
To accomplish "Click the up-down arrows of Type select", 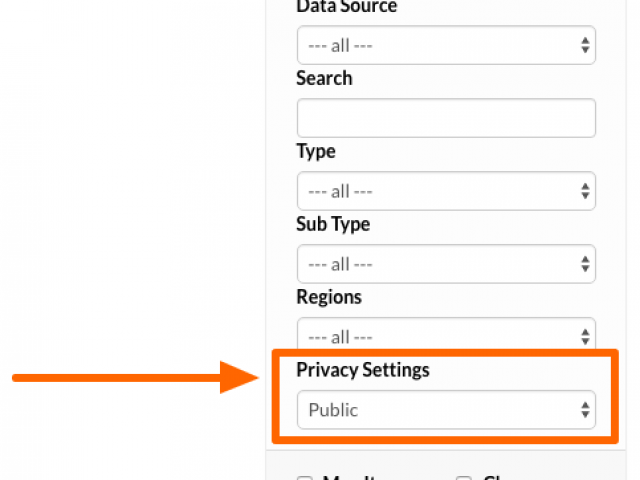I will (x=585, y=191).
